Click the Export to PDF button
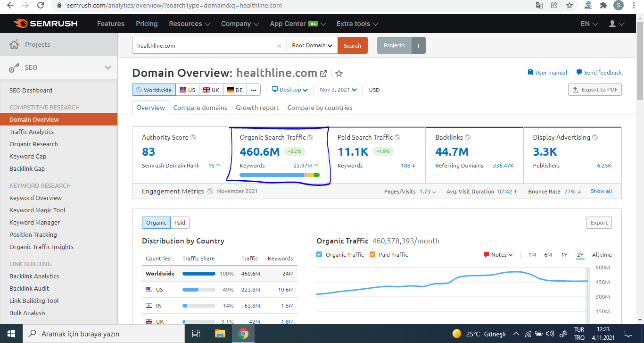 (595, 90)
